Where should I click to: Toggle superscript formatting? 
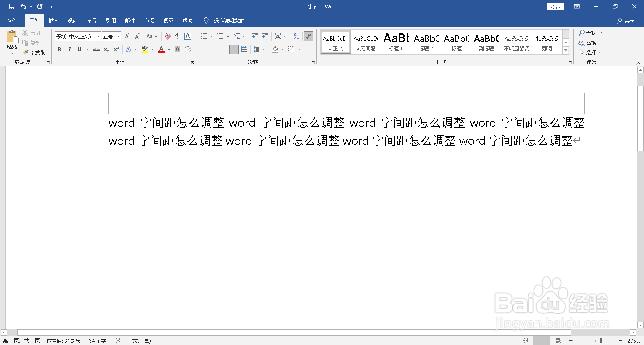tap(116, 49)
